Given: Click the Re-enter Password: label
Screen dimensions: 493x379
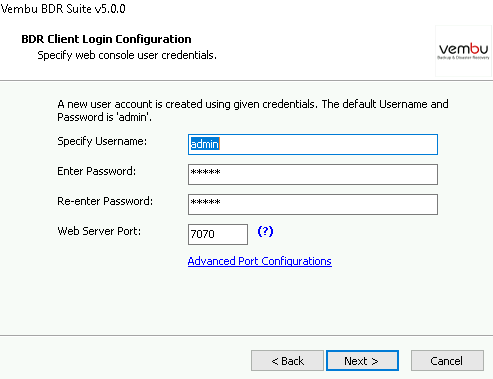Looking at the screenshot, I should [105, 201].
